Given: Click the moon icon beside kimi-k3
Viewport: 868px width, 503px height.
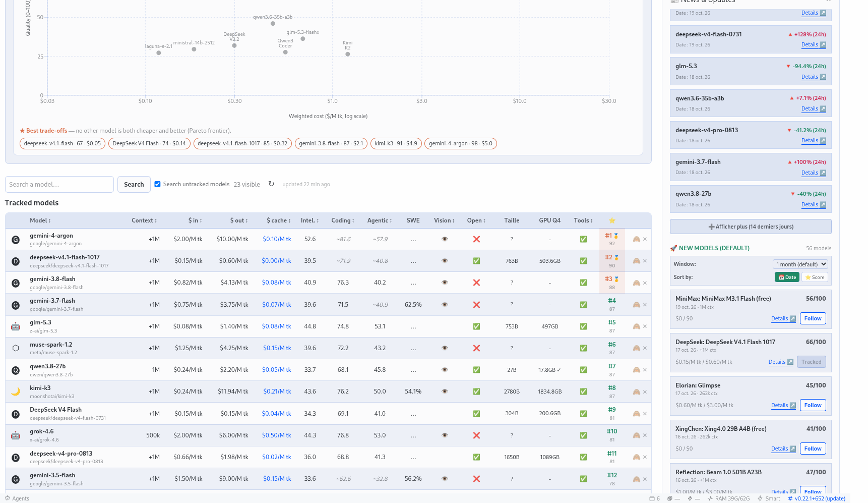Looking at the screenshot, I should (16, 392).
